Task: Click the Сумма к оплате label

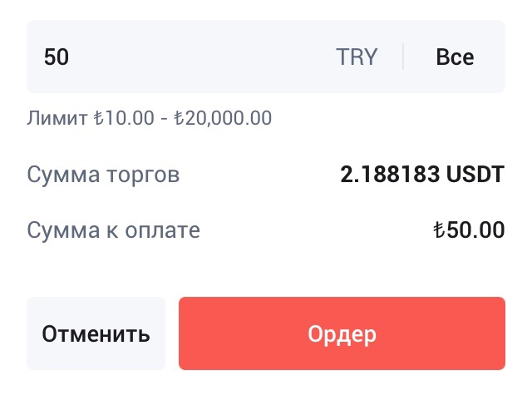Action: 113,230
